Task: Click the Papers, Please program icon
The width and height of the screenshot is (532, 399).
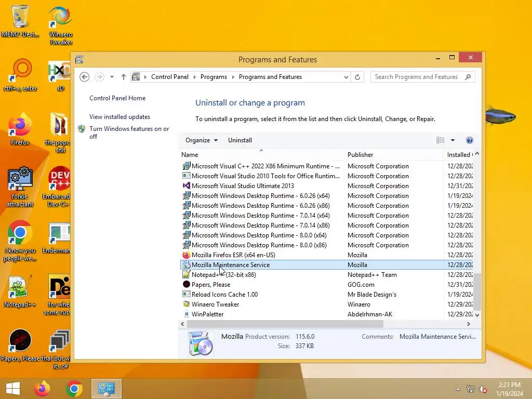Action: coord(187,284)
